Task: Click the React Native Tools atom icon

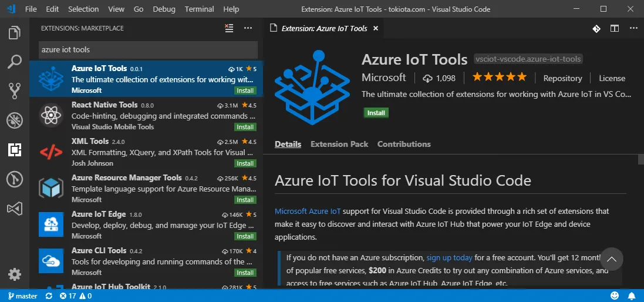Action: (x=51, y=116)
